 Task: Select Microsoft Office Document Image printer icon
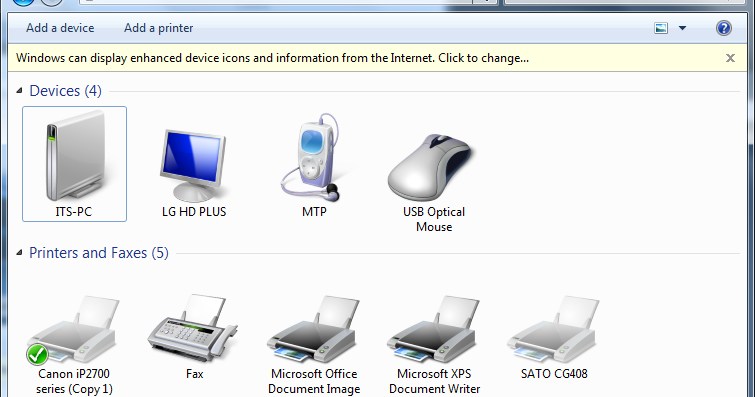(313, 330)
